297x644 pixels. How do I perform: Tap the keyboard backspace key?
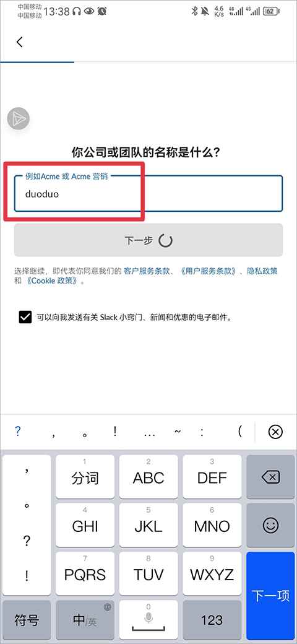[x=270, y=477]
